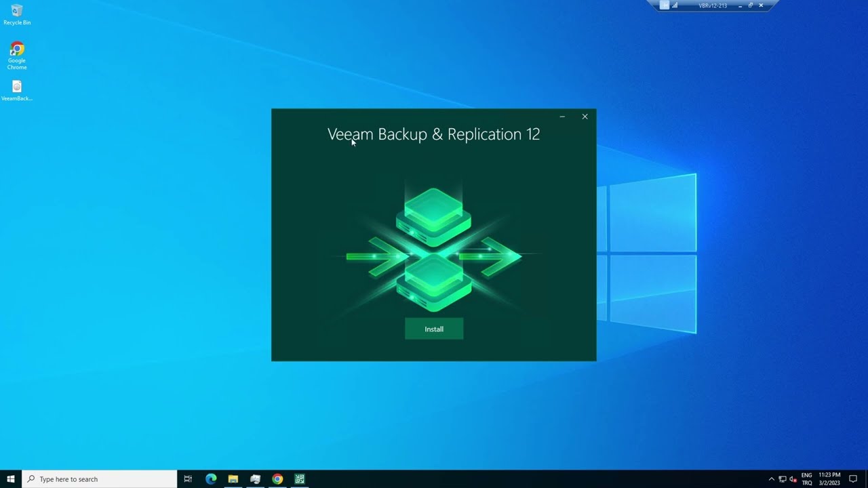Open the clock showing 11:23 PM

pyautogui.click(x=829, y=479)
